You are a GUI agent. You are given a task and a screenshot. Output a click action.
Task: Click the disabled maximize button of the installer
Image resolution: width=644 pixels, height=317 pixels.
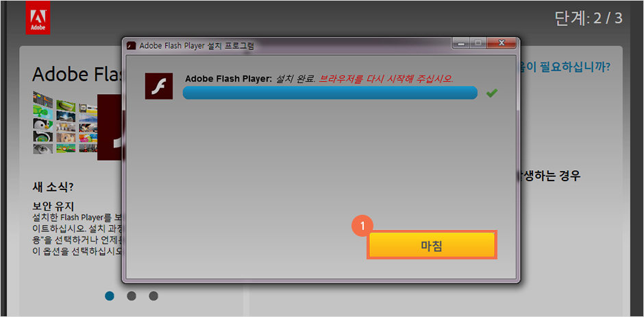coord(478,43)
